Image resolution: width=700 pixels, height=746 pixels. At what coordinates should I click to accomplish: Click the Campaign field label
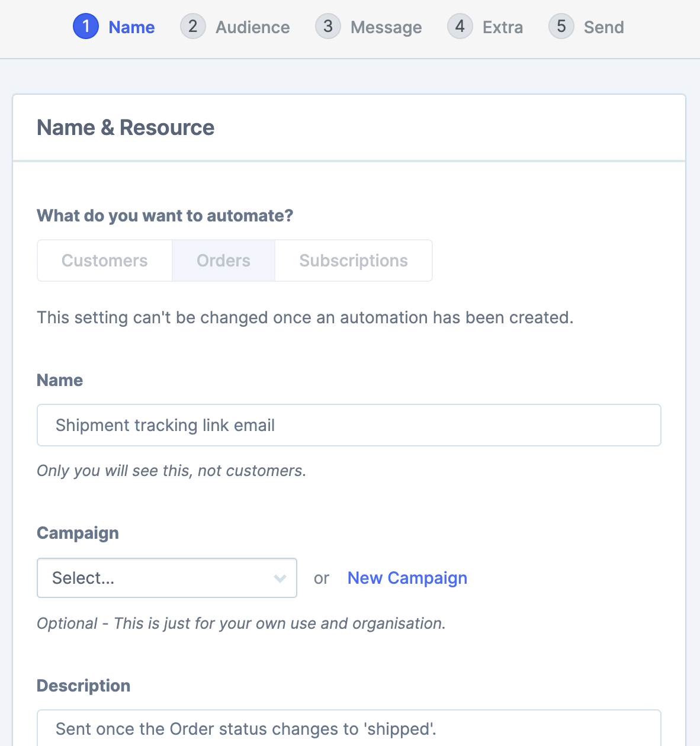(78, 533)
